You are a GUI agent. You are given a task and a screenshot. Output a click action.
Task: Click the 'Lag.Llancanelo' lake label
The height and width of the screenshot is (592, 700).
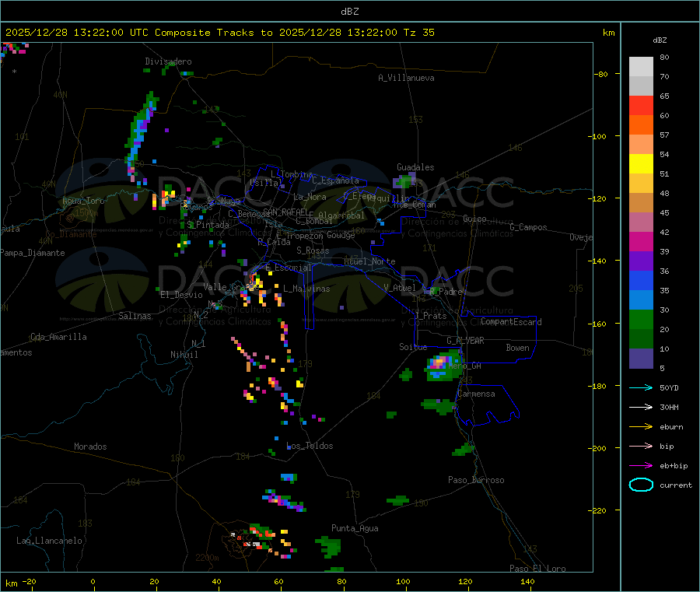tap(50, 541)
